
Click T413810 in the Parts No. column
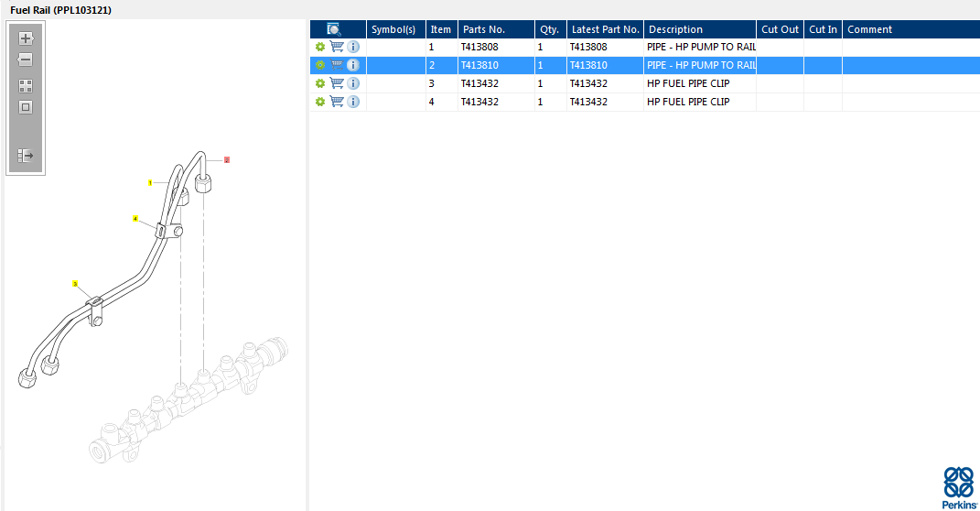coord(479,65)
